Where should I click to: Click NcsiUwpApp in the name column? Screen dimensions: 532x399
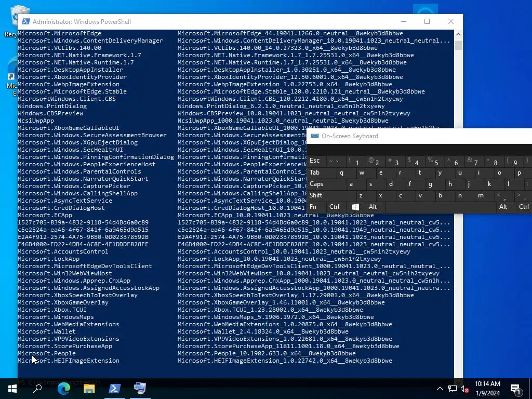click(x=36, y=121)
